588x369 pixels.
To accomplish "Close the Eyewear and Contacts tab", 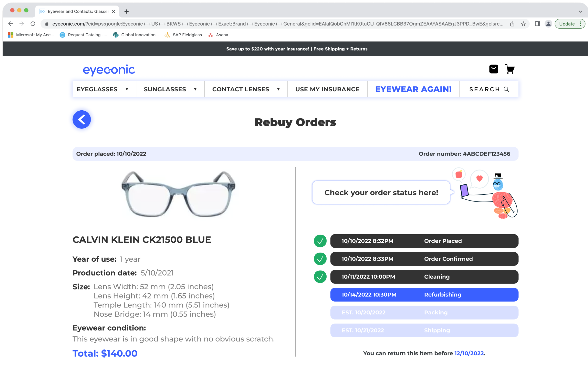I will click(113, 11).
